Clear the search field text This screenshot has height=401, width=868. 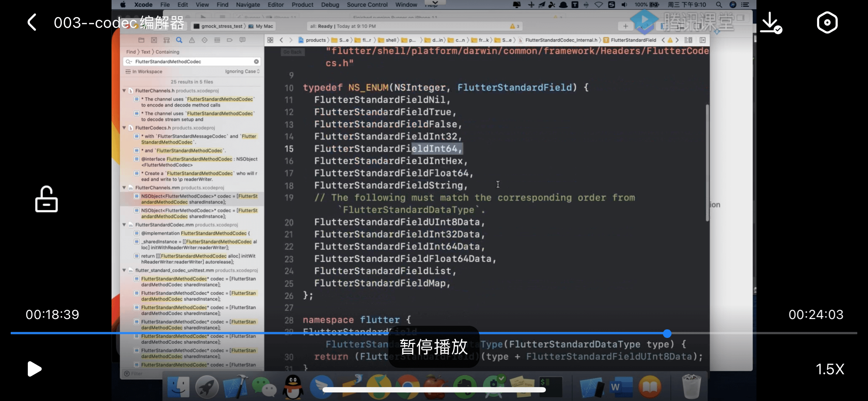256,62
